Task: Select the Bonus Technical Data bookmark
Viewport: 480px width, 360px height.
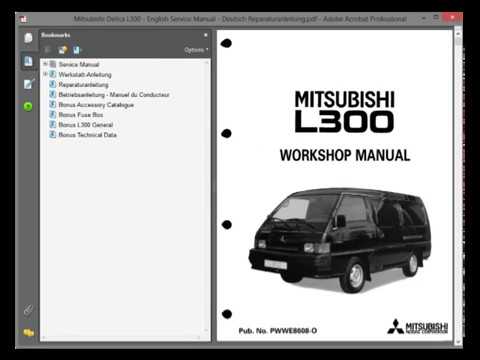Action: (x=87, y=135)
